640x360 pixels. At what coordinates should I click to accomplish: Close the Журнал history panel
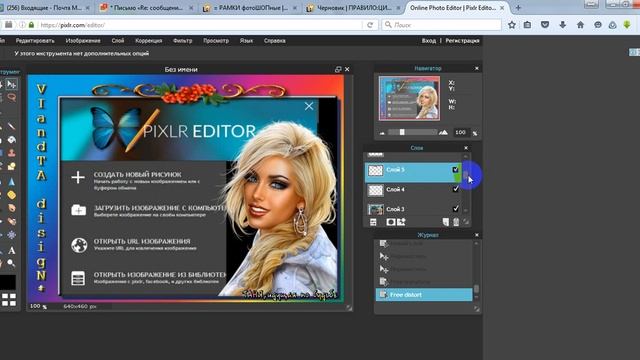(476, 235)
